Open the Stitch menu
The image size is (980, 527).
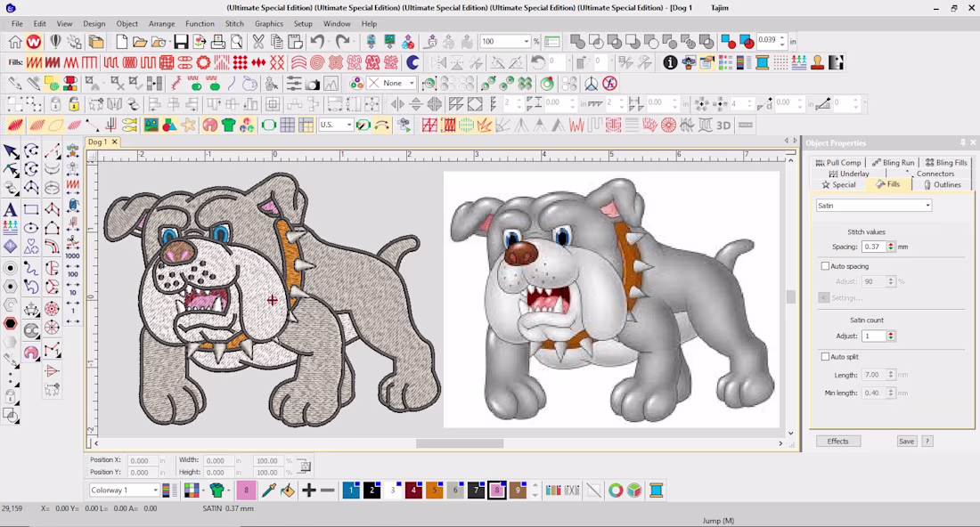234,24
